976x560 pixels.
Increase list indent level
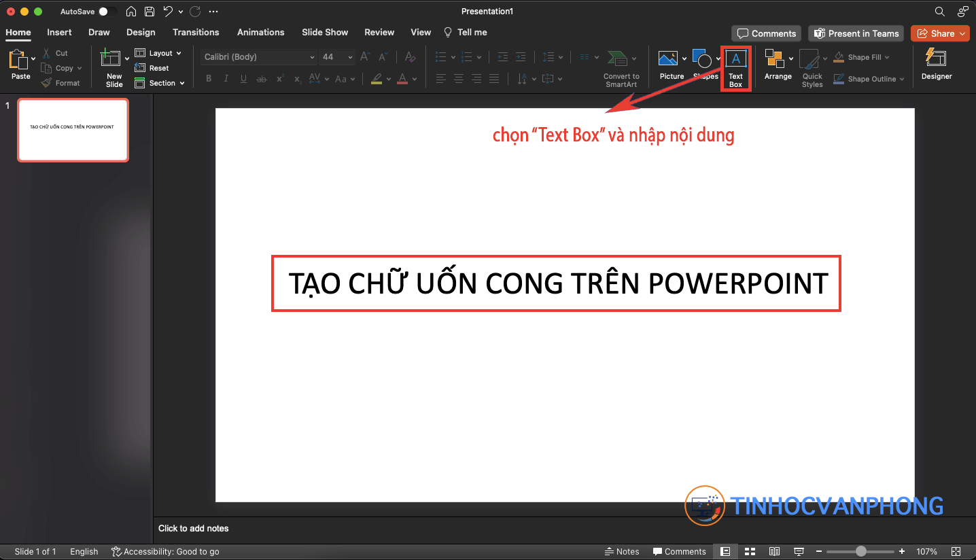tap(521, 57)
